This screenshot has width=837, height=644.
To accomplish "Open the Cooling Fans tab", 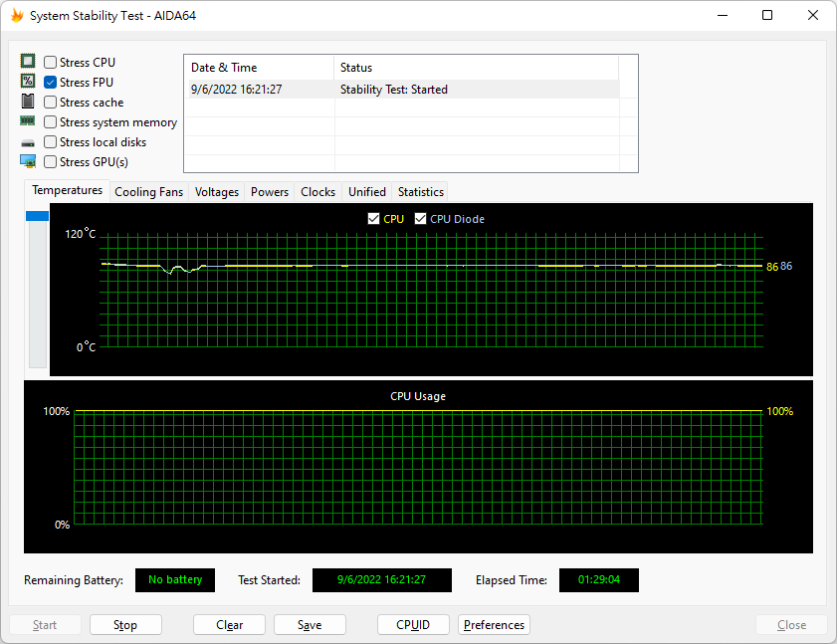I will (149, 192).
